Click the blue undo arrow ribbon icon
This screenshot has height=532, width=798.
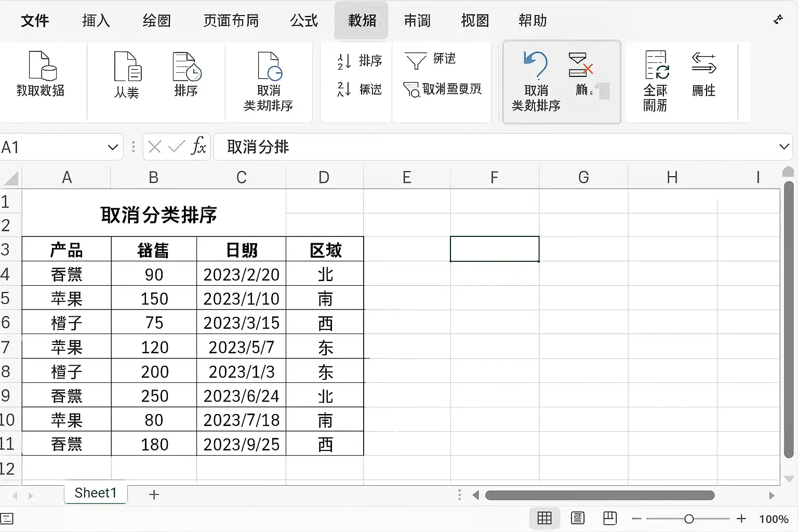[x=536, y=65]
